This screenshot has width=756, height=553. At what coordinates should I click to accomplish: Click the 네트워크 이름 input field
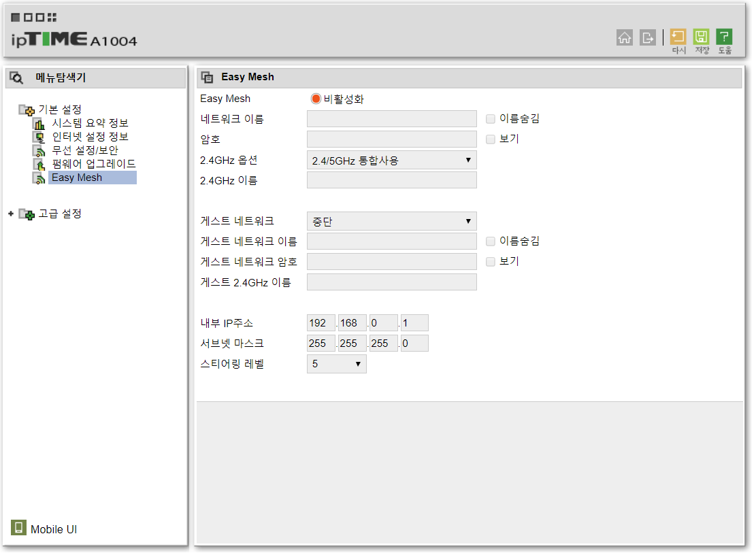(391, 119)
